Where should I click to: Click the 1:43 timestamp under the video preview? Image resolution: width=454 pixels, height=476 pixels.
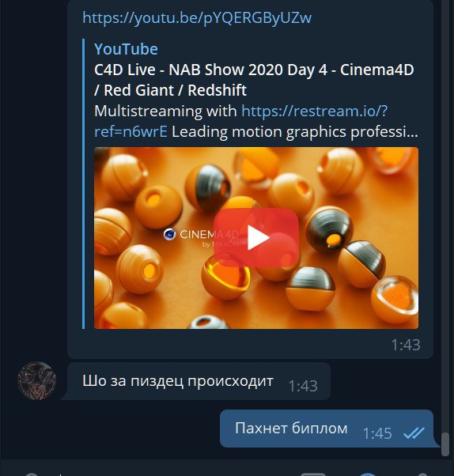406,346
